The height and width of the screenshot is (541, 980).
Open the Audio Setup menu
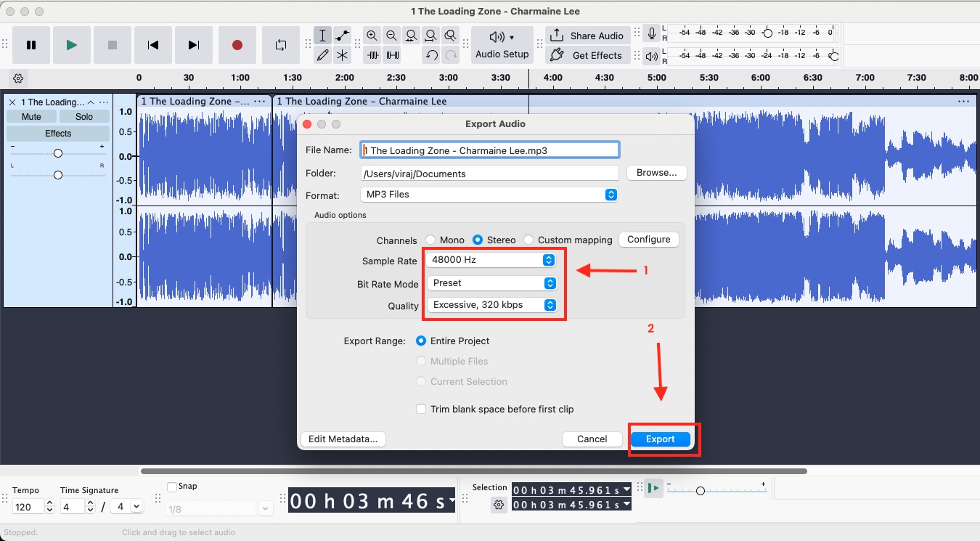point(502,44)
